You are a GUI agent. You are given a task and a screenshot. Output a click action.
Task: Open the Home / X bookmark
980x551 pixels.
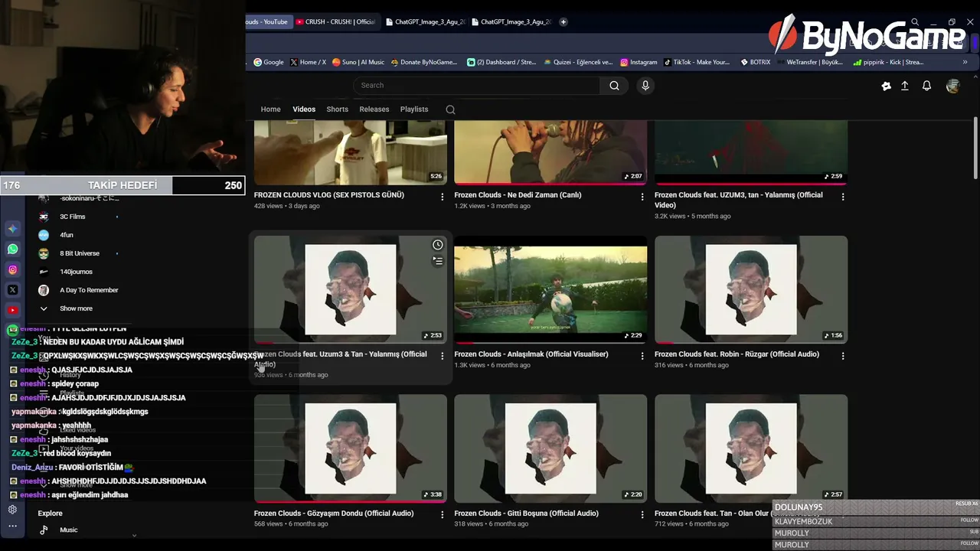tap(308, 63)
